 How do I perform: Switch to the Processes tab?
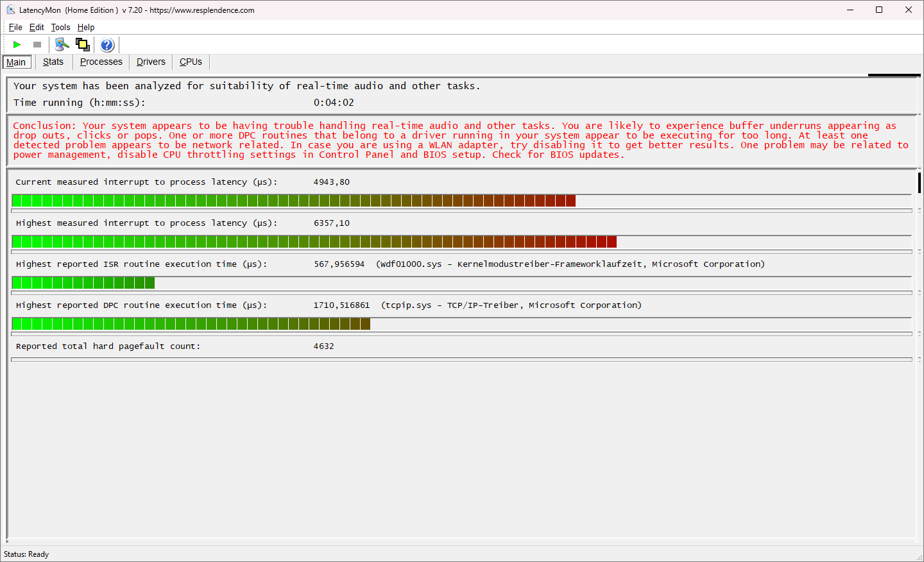[101, 62]
